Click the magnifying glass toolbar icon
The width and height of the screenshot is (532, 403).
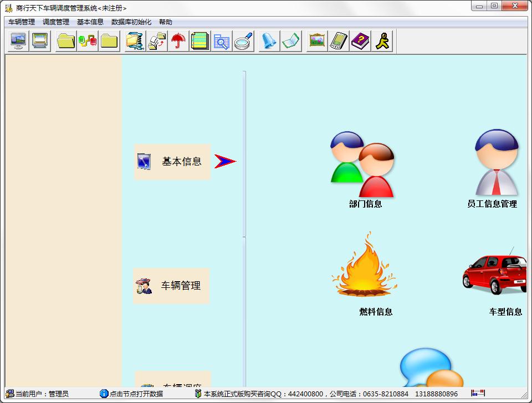coord(243,41)
